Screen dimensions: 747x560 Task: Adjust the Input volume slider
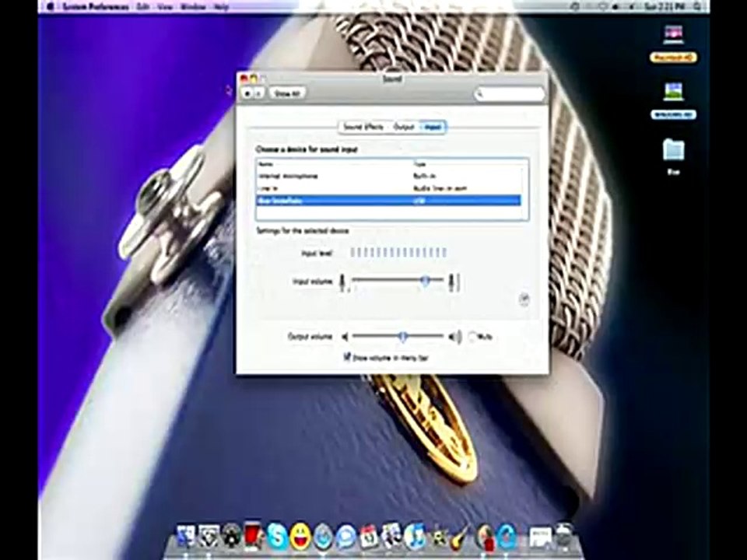pyautogui.click(x=426, y=281)
